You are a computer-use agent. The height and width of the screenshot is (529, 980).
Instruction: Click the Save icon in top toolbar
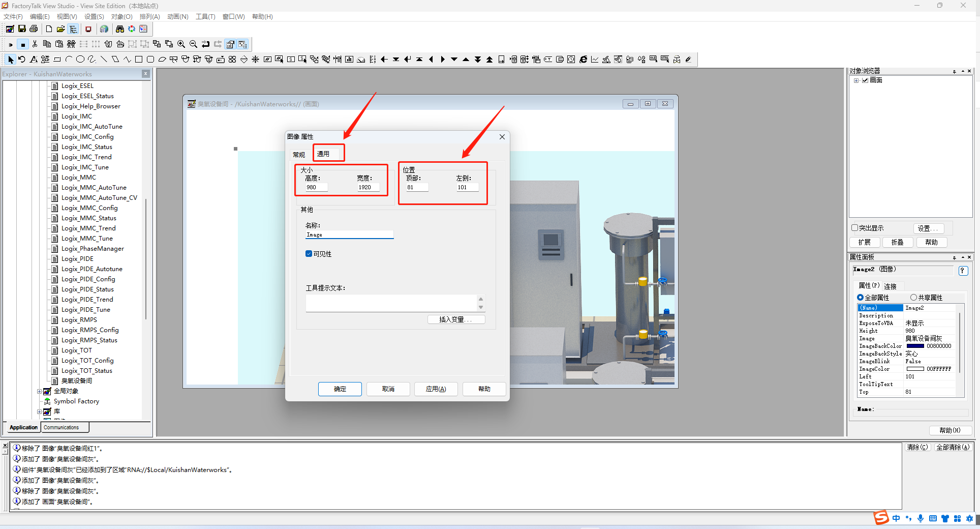tap(22, 29)
